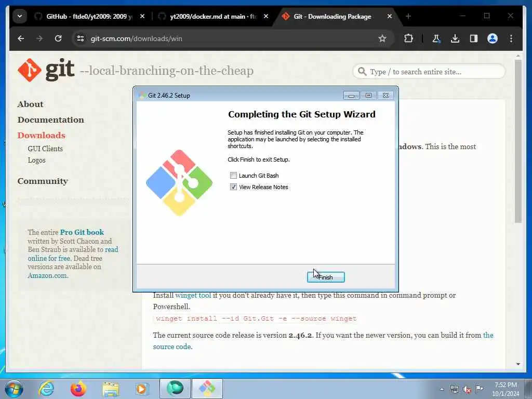The height and width of the screenshot is (399, 532).
Task: Click the site search field
Action: [429, 72]
